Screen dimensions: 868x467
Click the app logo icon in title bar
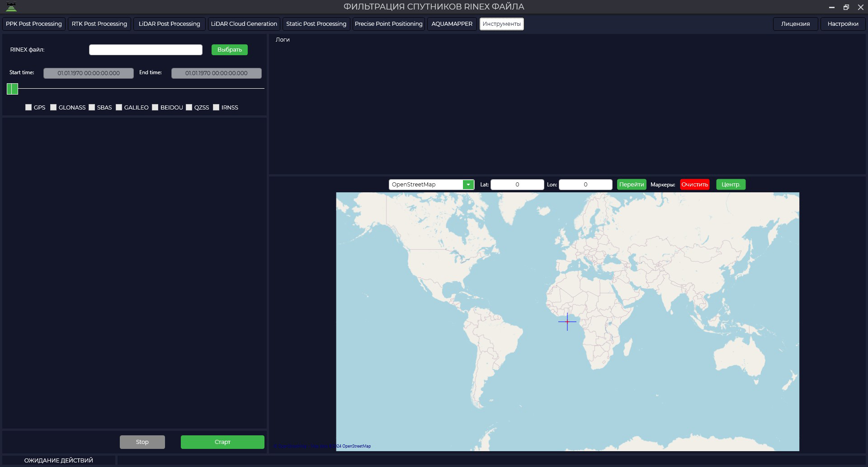(x=11, y=7)
